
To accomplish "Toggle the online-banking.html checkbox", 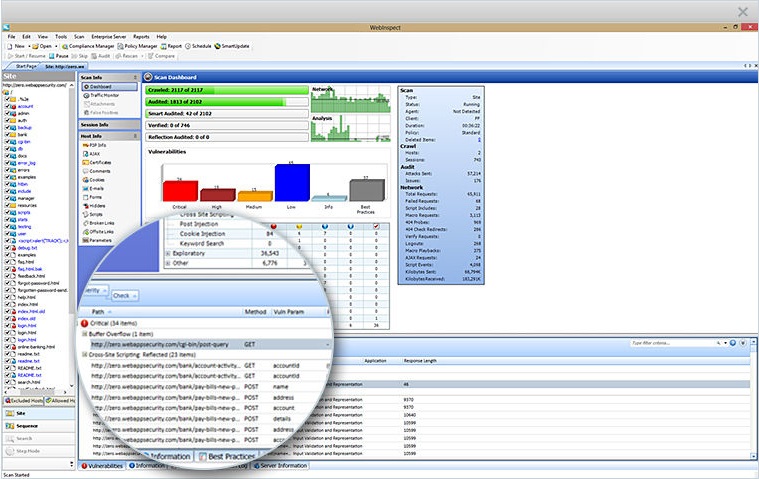I will point(7,347).
